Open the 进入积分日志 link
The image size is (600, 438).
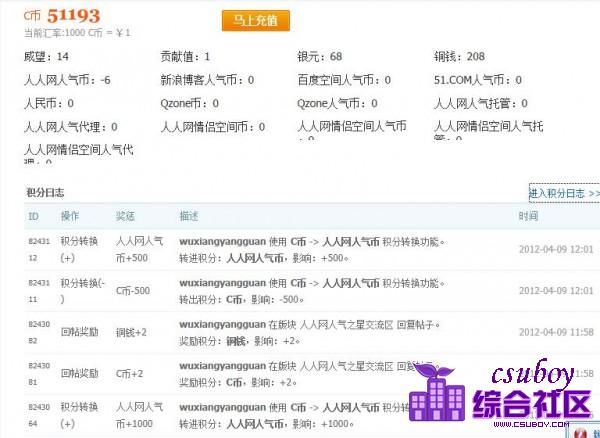click(x=564, y=193)
